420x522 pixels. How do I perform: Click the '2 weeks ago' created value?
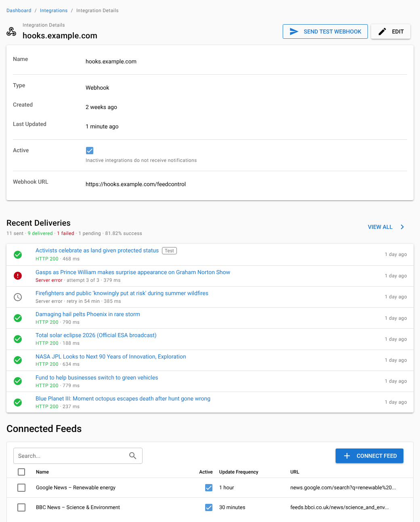coord(101,107)
